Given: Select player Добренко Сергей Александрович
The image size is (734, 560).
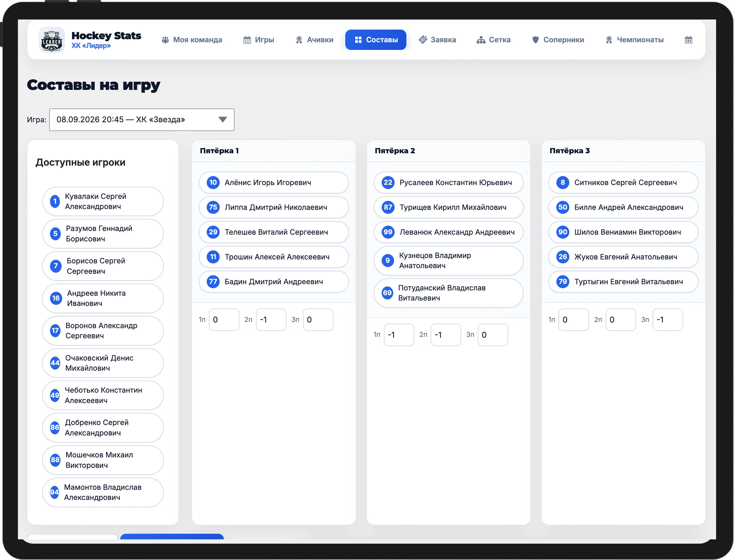Looking at the screenshot, I should [103, 428].
